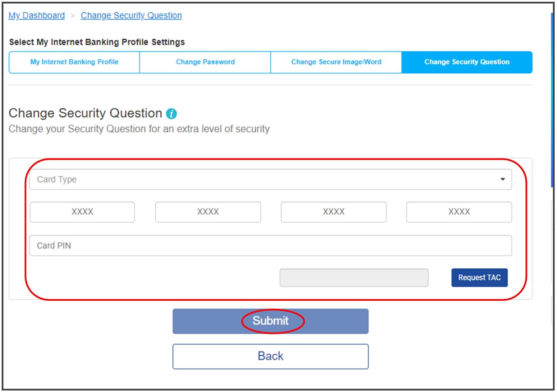
Task: Click the Card Type dropdown arrow
Action: click(503, 179)
